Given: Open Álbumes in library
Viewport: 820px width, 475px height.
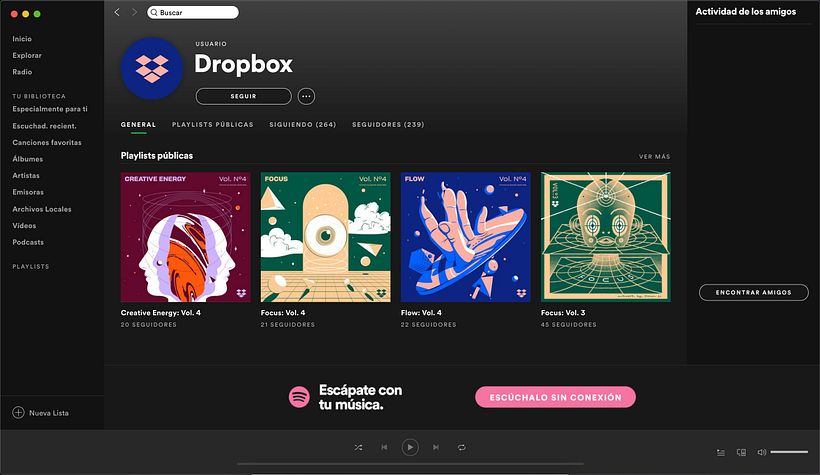Looking at the screenshot, I should tap(27, 159).
